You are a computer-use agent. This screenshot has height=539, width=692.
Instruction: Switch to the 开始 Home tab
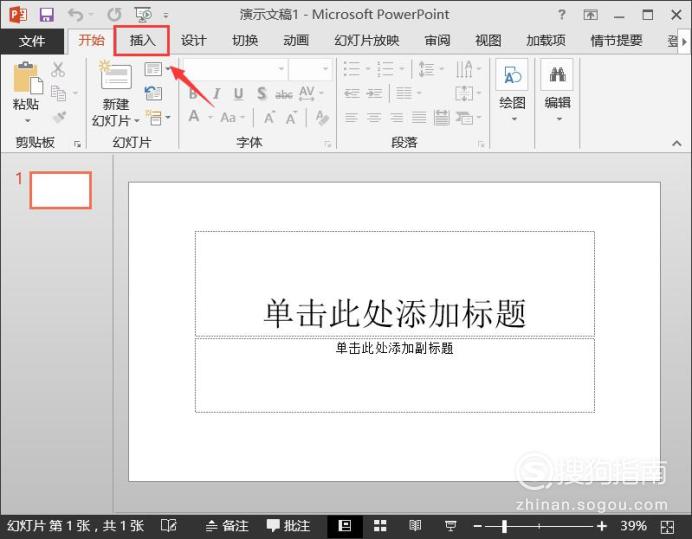(x=91, y=41)
